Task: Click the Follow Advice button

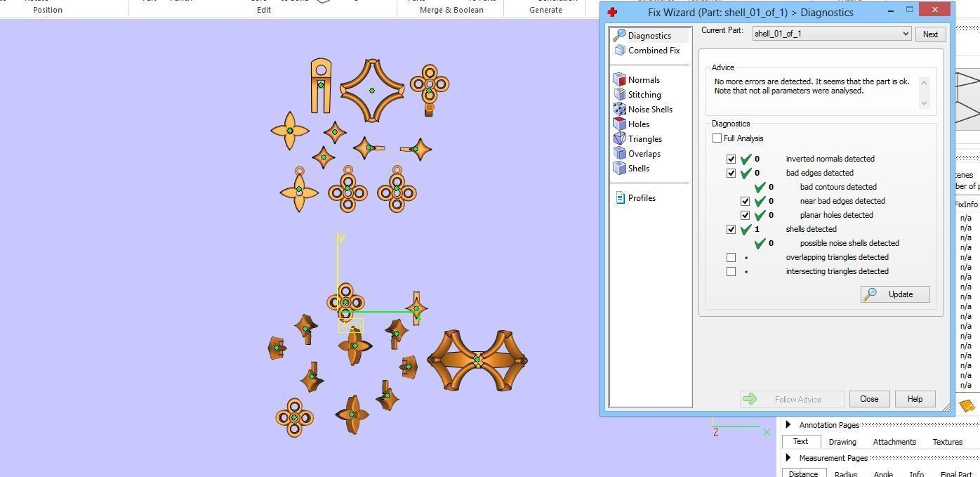Action: click(792, 399)
